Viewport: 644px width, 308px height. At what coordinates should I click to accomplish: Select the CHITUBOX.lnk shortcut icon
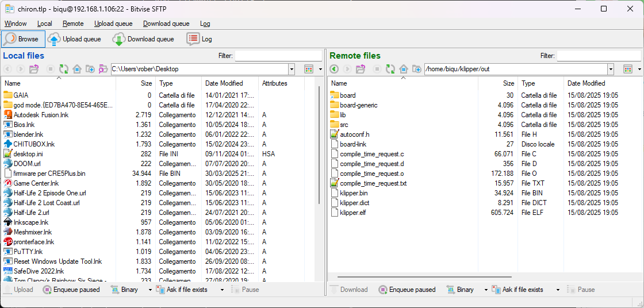pos(8,144)
